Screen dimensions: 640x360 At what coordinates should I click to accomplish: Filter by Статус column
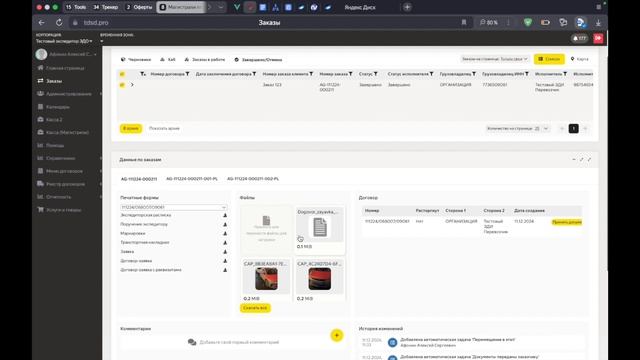coord(376,74)
